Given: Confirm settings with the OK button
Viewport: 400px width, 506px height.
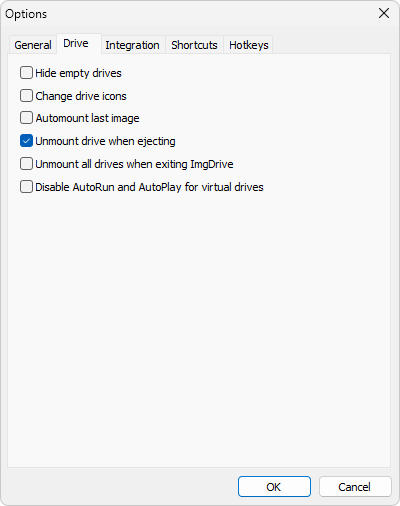Looking at the screenshot, I should [274, 487].
